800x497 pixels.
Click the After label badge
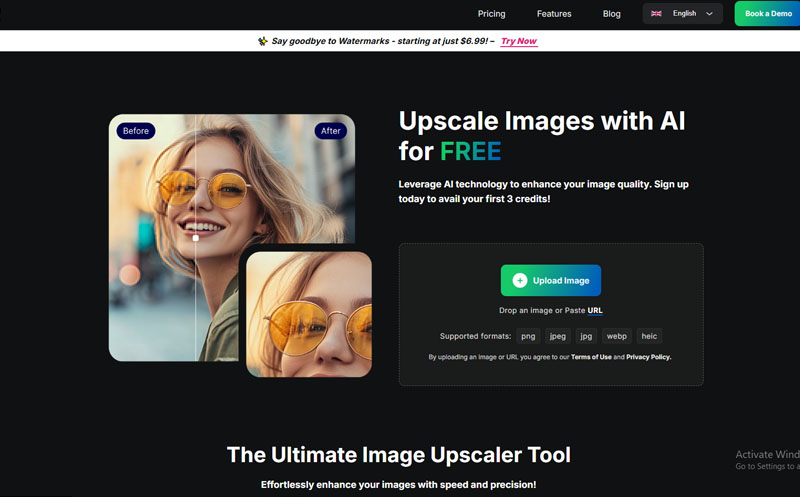(x=331, y=131)
